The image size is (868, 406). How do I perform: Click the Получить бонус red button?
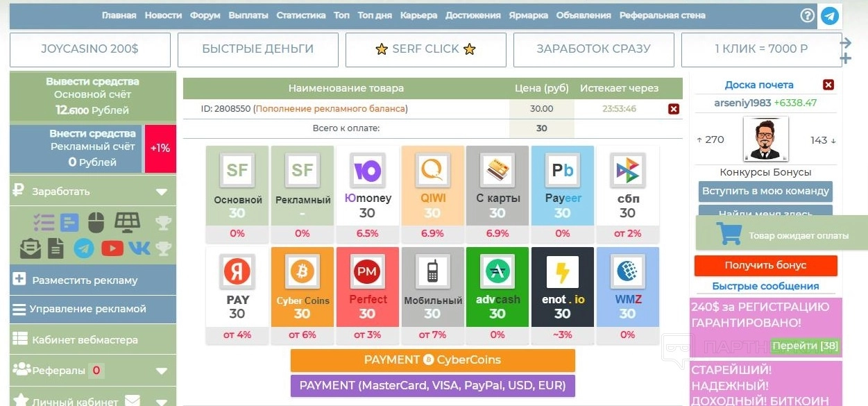pyautogui.click(x=765, y=265)
